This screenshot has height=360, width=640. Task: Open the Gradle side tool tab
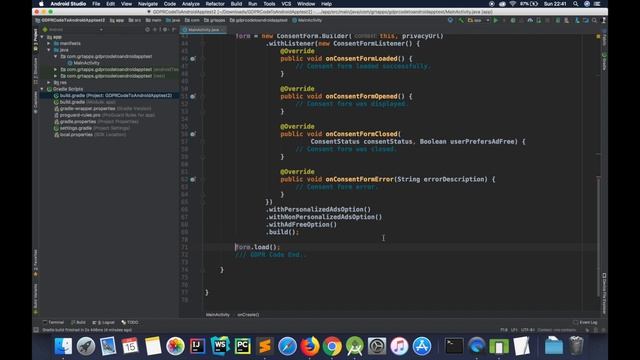point(604,61)
